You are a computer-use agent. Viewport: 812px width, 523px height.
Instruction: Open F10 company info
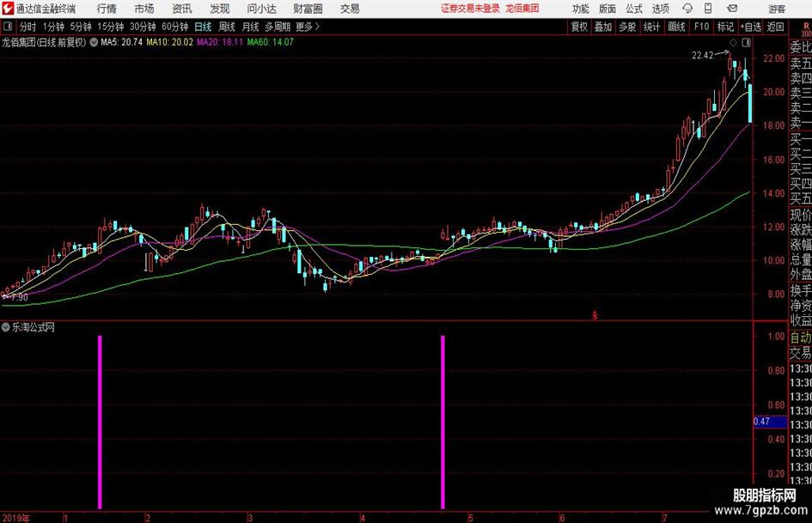pos(701,27)
